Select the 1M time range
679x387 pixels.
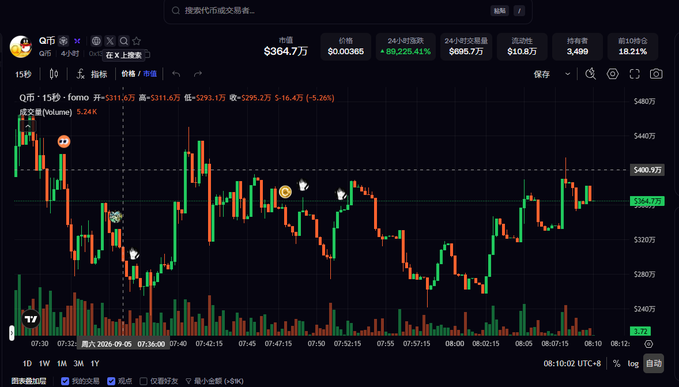click(x=61, y=363)
